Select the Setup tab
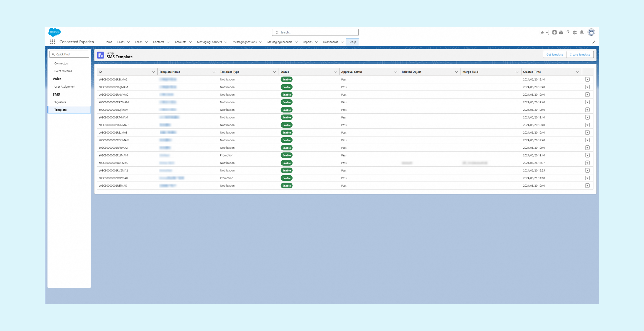The width and height of the screenshot is (644, 331). pos(352,42)
